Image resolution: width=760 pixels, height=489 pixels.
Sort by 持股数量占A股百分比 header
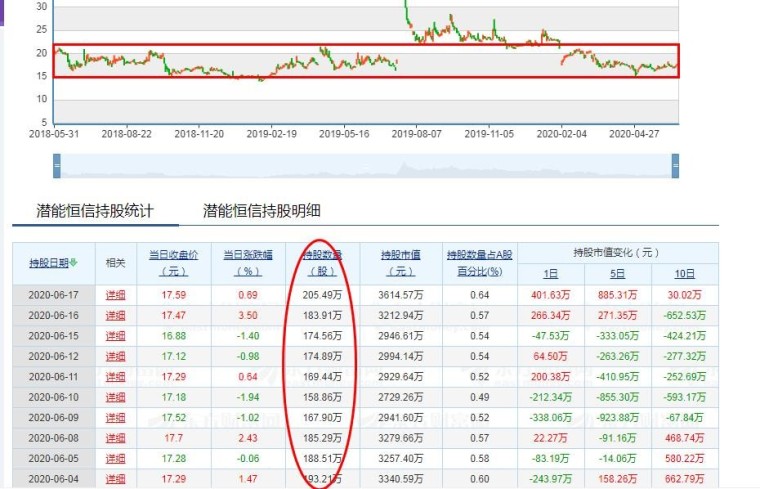(479, 263)
